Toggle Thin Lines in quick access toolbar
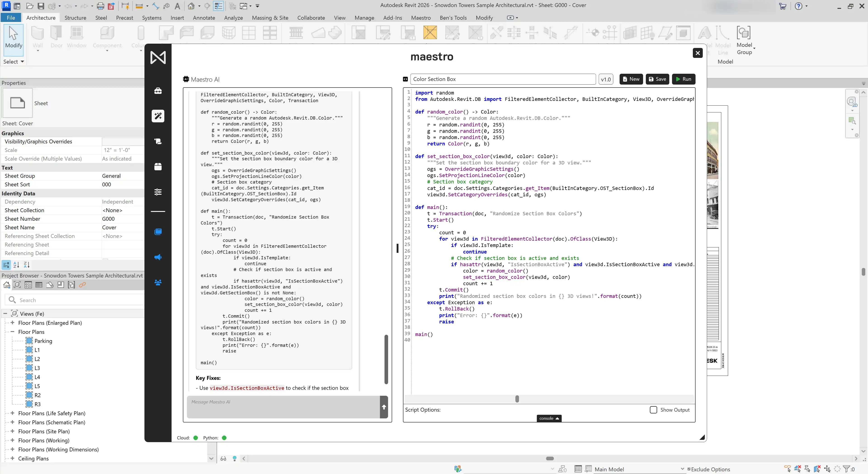The width and height of the screenshot is (868, 474). point(218,6)
